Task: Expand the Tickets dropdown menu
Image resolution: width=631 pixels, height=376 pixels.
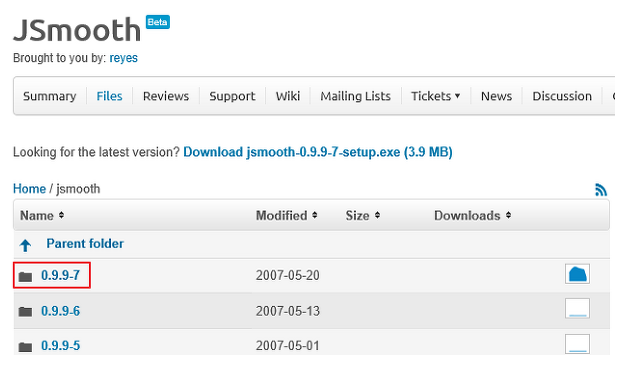Action: click(x=435, y=96)
